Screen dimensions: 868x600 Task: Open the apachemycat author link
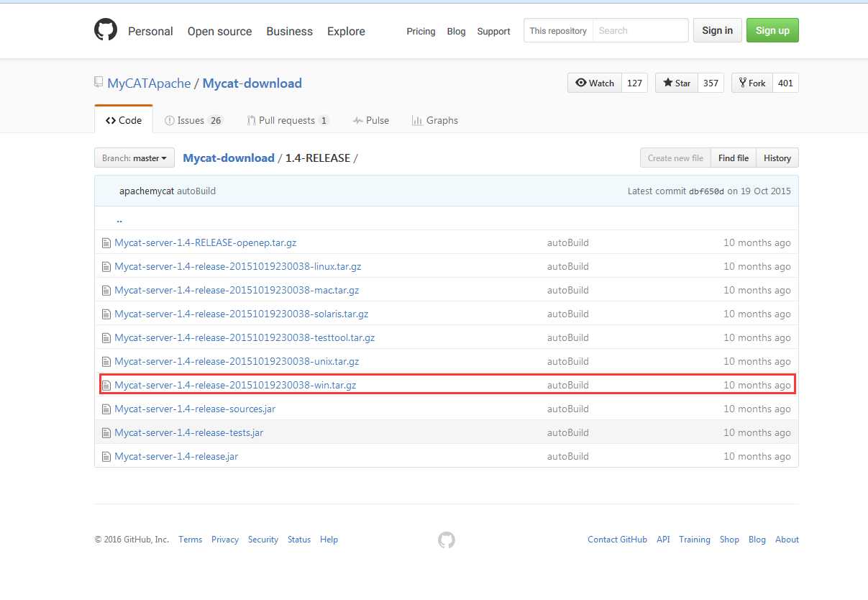point(147,191)
